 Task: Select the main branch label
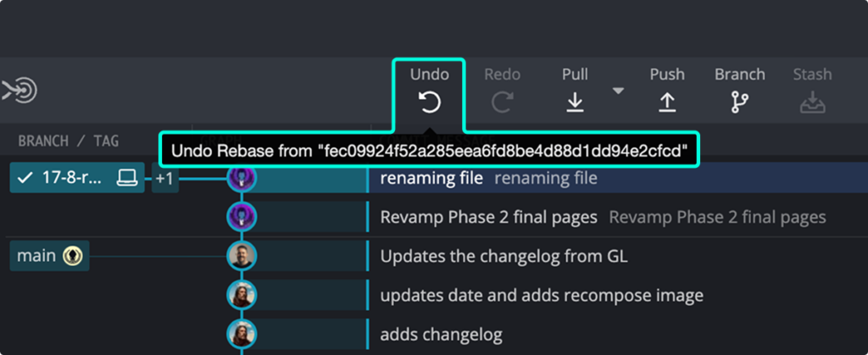coord(36,256)
